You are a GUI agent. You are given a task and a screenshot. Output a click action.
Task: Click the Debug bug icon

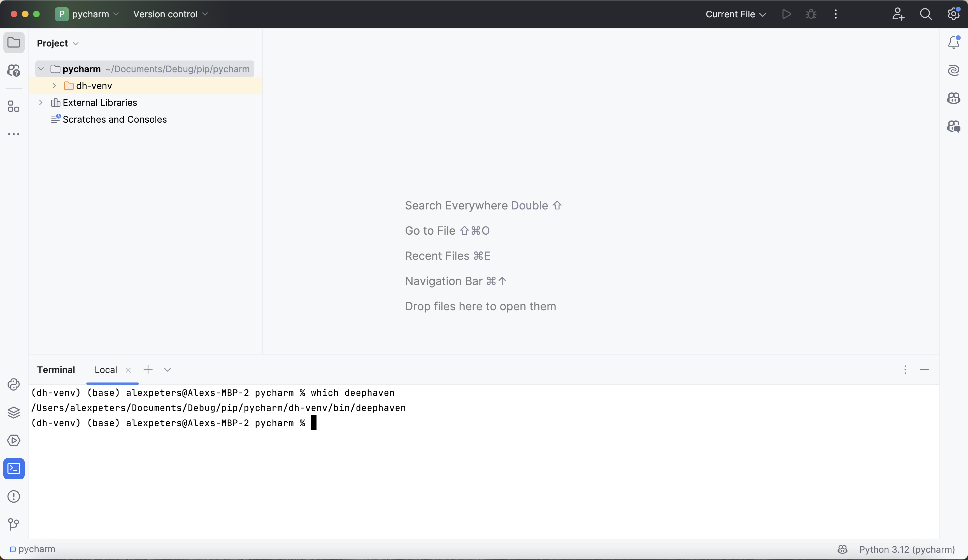[x=811, y=14]
